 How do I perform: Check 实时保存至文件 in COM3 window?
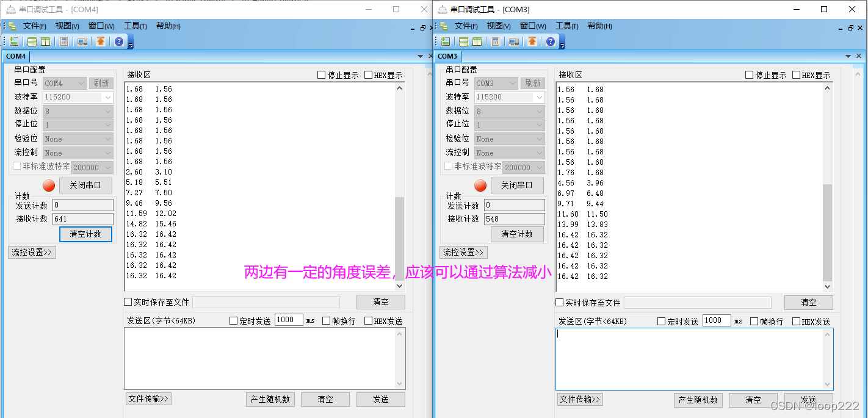559,303
